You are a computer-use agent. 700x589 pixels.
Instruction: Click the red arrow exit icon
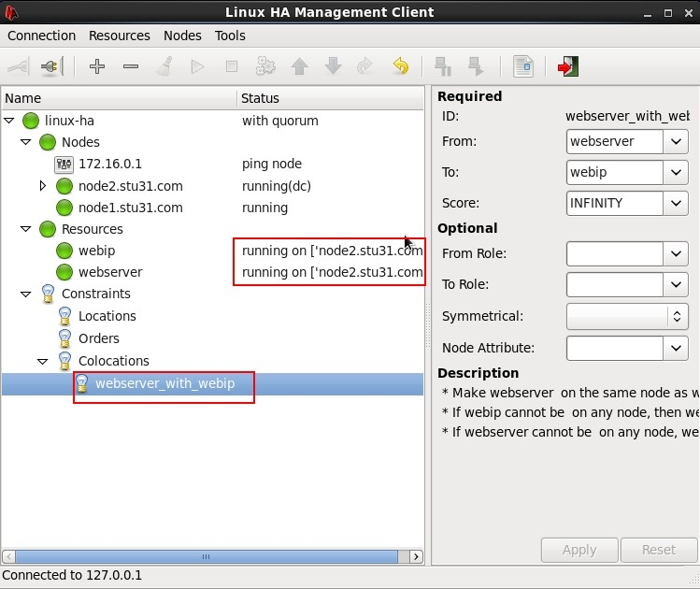[568, 66]
